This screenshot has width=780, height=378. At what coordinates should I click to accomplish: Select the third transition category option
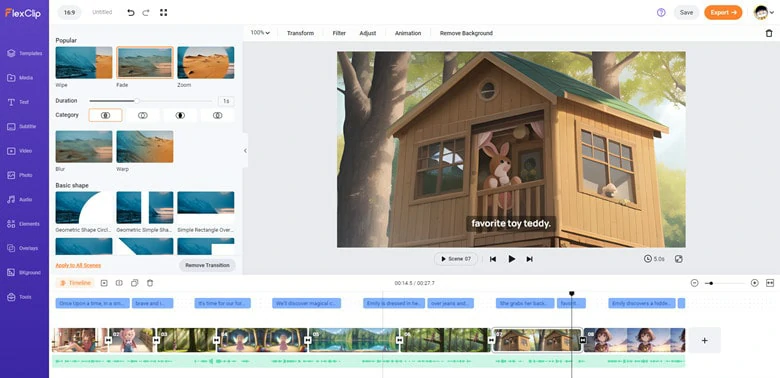(180, 115)
